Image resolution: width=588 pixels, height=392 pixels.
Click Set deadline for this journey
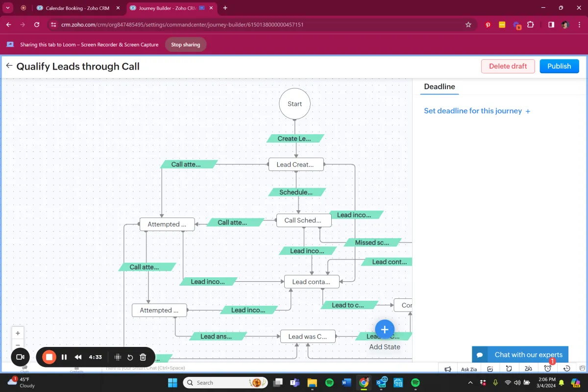pos(477,111)
